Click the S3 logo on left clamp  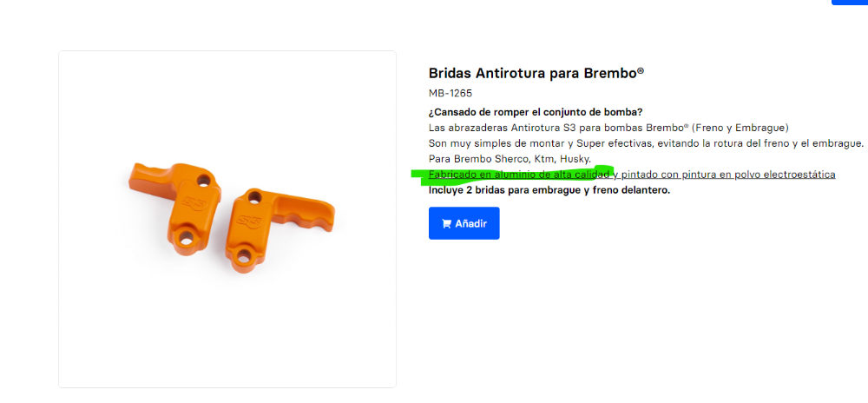194,203
